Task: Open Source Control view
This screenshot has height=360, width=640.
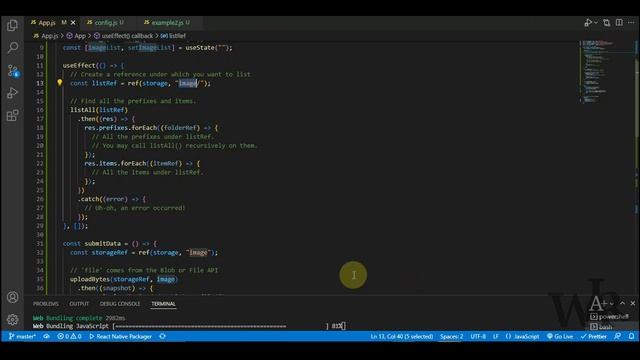Action: pyautogui.click(x=13, y=71)
